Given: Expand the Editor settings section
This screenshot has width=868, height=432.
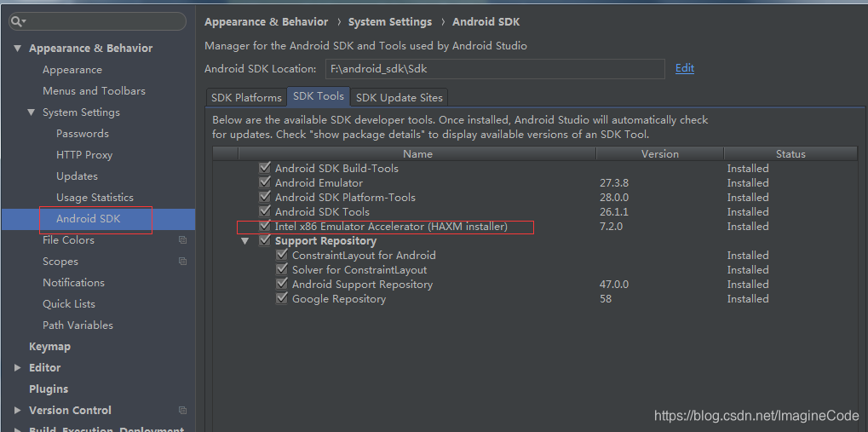Looking at the screenshot, I should point(18,368).
